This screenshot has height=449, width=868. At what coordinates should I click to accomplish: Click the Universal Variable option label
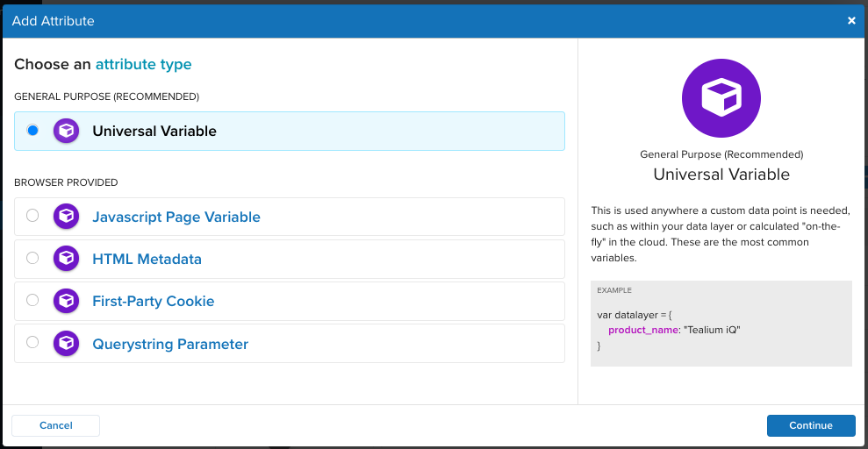[x=154, y=131]
